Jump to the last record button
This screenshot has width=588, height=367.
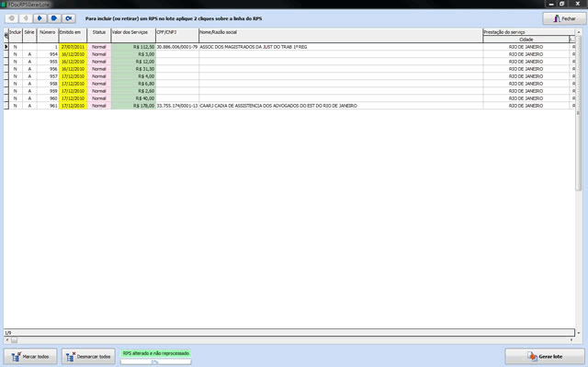54,18
